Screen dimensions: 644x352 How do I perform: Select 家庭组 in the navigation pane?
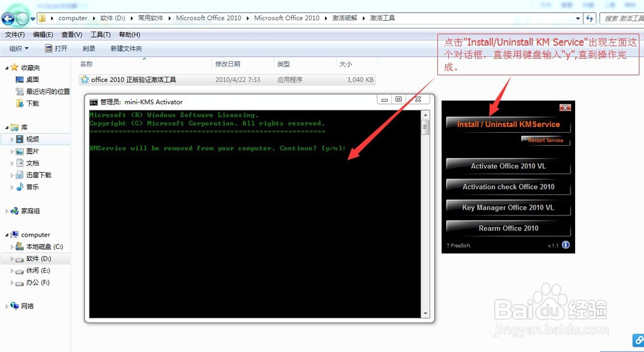coord(30,211)
